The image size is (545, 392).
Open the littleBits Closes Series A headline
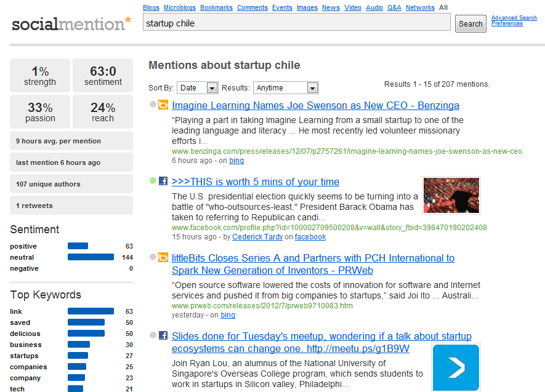(313, 264)
